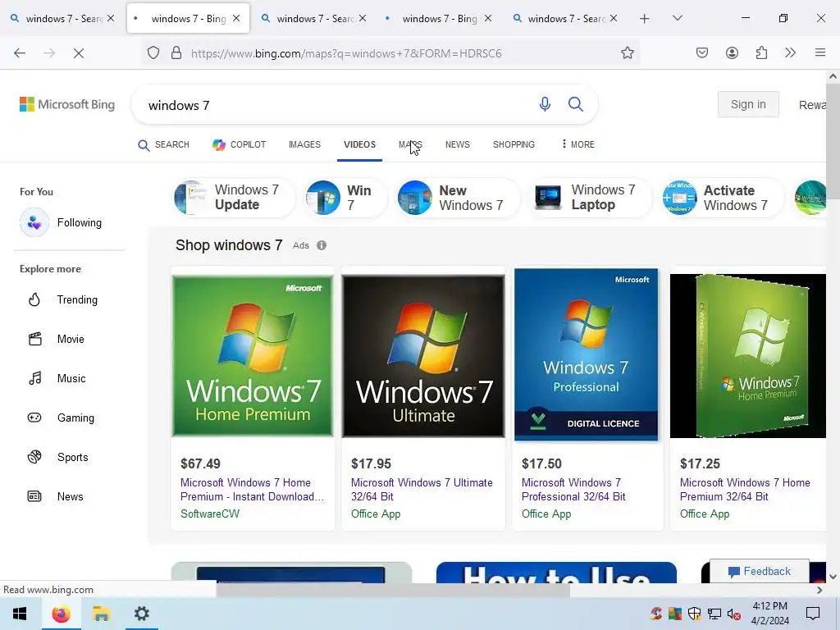This screenshot has width=840, height=630.
Task: Click the blue search magnifier button
Action: pos(576,104)
